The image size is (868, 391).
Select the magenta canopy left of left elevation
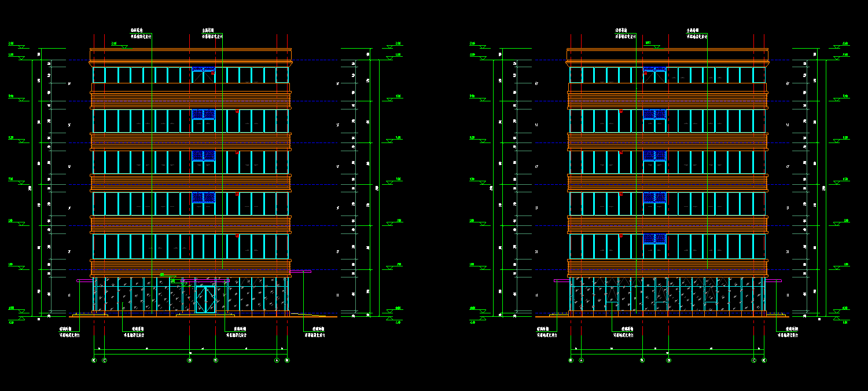(x=84, y=280)
